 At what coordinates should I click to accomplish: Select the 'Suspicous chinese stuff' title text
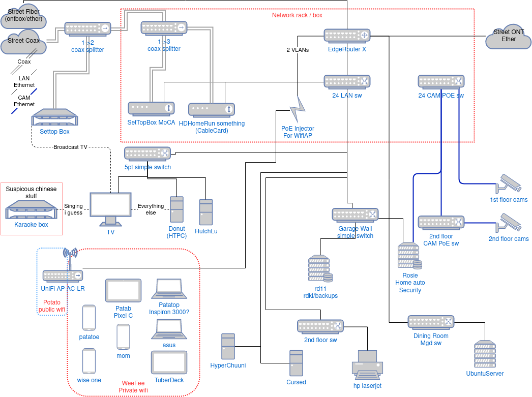pyautogui.click(x=31, y=193)
